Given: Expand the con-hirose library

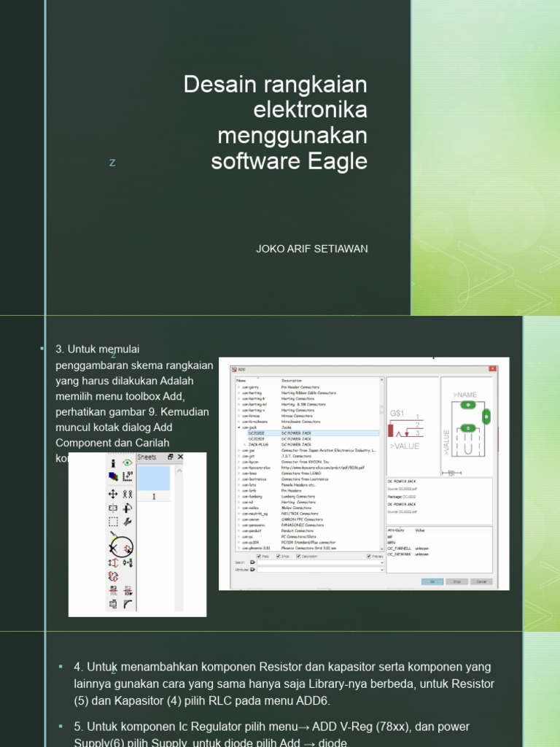Looking at the screenshot, I should 239,416.
